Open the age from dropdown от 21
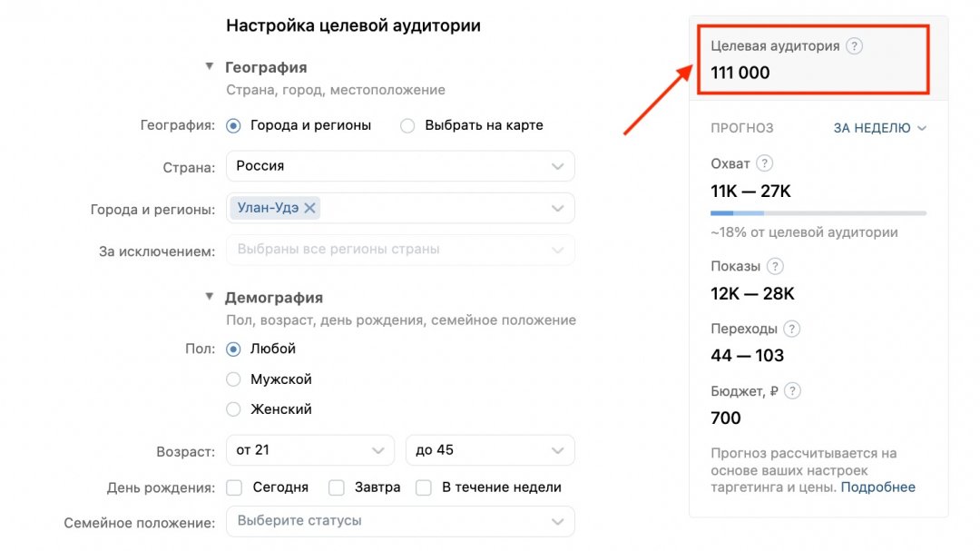Screen dimensions: 980x551 pyautogui.click(x=310, y=450)
